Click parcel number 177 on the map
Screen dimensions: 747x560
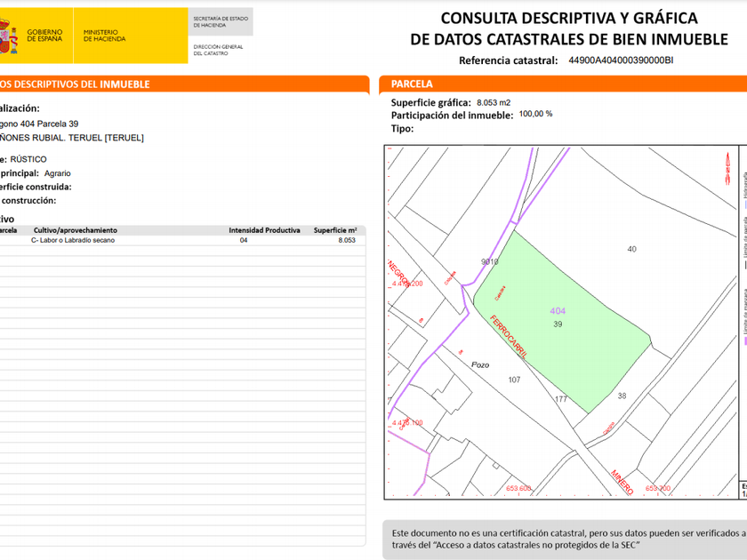tap(561, 399)
